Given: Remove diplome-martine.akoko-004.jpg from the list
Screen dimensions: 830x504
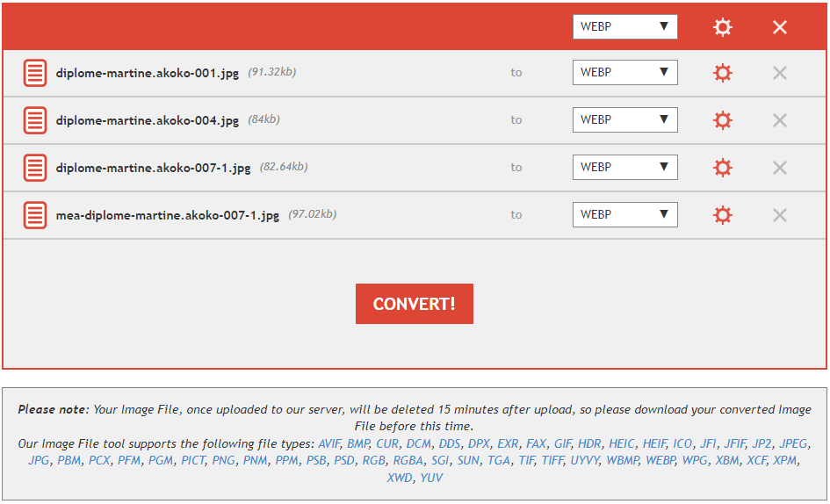Looking at the screenshot, I should click(x=780, y=120).
